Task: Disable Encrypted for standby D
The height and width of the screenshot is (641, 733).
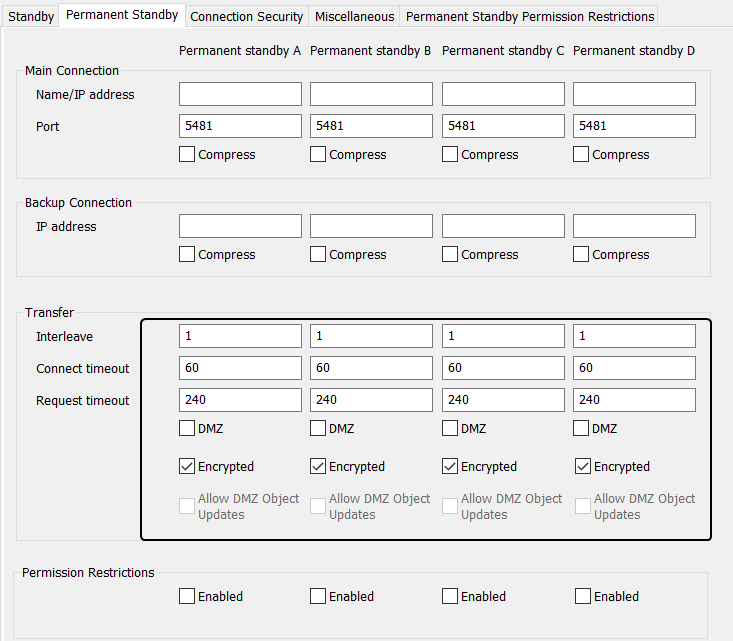Action: pos(583,466)
